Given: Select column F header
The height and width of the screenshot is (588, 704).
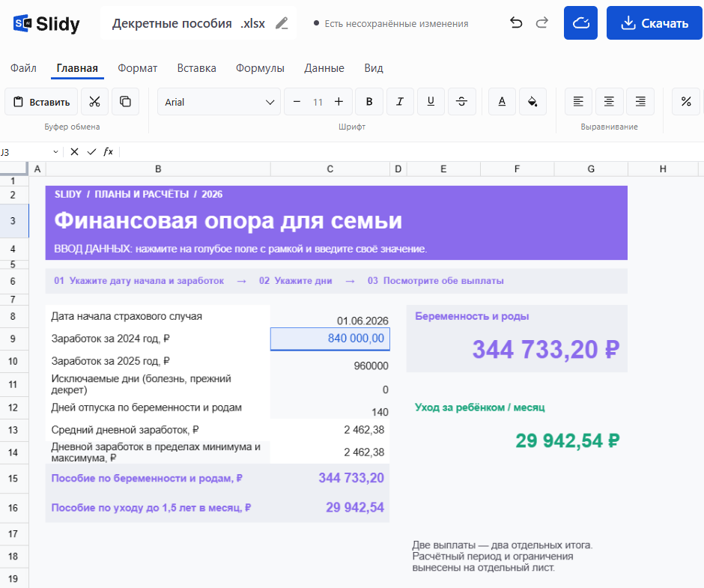Looking at the screenshot, I should 518,169.
